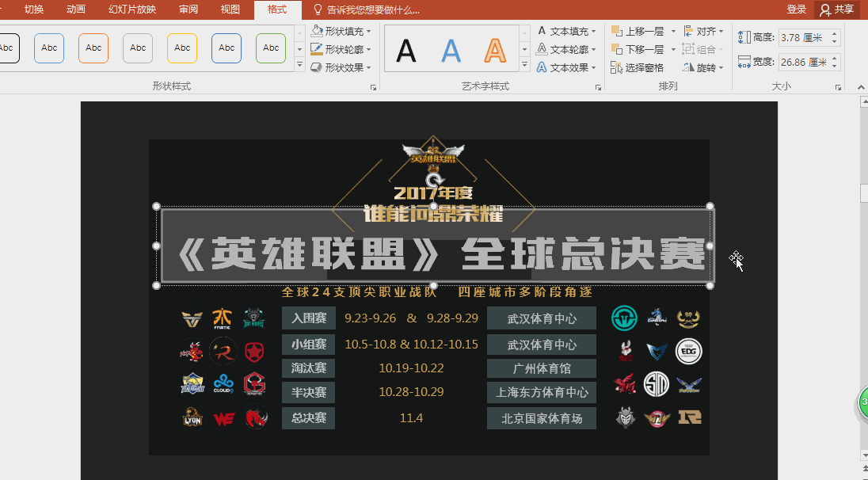The image size is (868, 480).
Task: Select dark-blue outlined Abc shape style
Action: [x=227, y=48]
